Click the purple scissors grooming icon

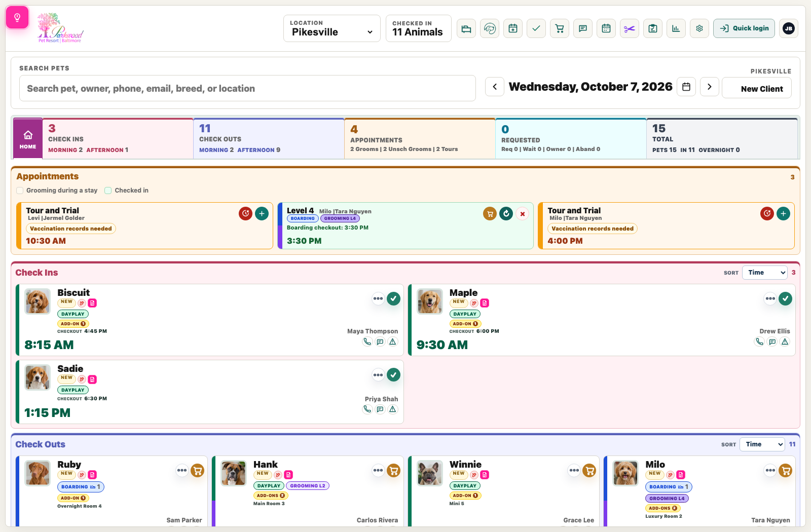pos(630,28)
